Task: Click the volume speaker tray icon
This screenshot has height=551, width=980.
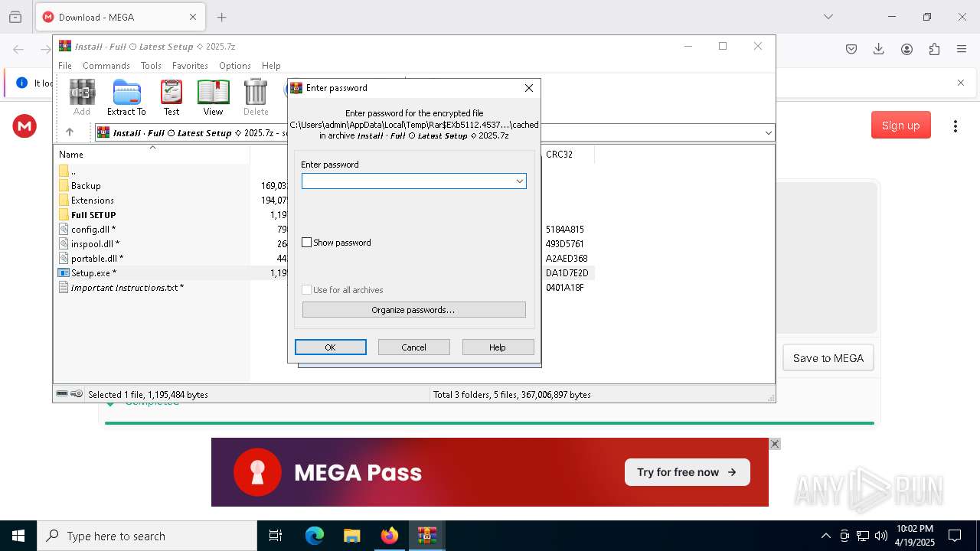Action: (x=881, y=536)
